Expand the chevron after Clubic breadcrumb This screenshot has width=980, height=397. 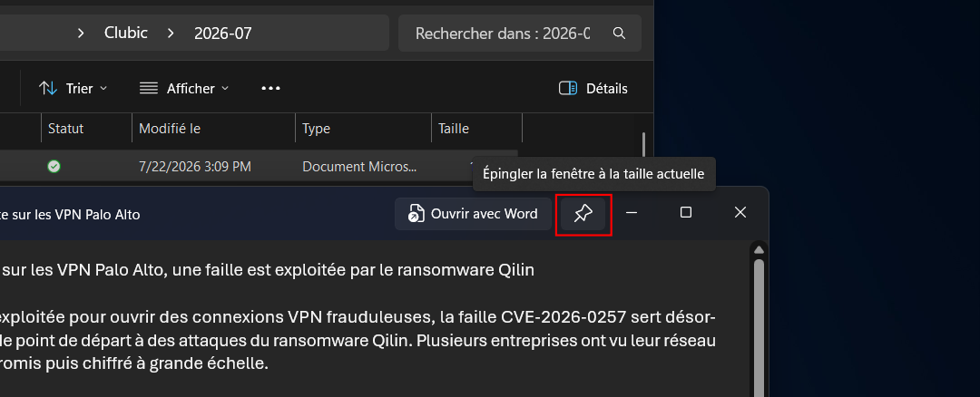(171, 33)
